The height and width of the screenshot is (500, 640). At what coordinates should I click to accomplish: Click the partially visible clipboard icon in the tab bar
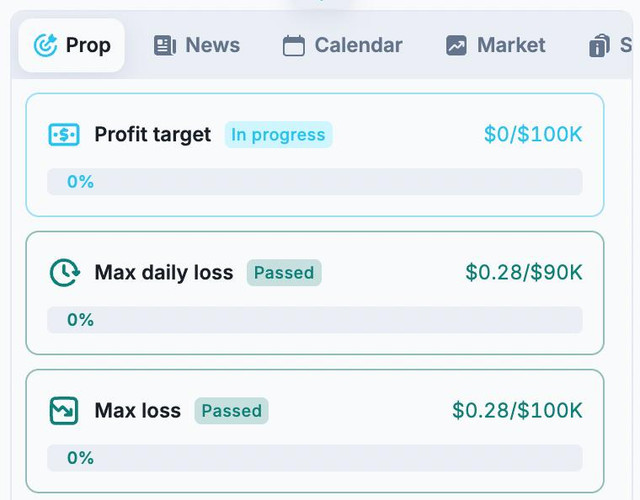[x=599, y=45]
